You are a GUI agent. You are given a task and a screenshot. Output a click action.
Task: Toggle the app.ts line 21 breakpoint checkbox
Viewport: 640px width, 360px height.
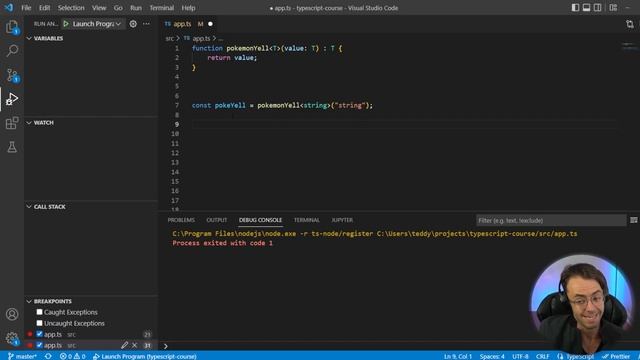pyautogui.click(x=39, y=334)
